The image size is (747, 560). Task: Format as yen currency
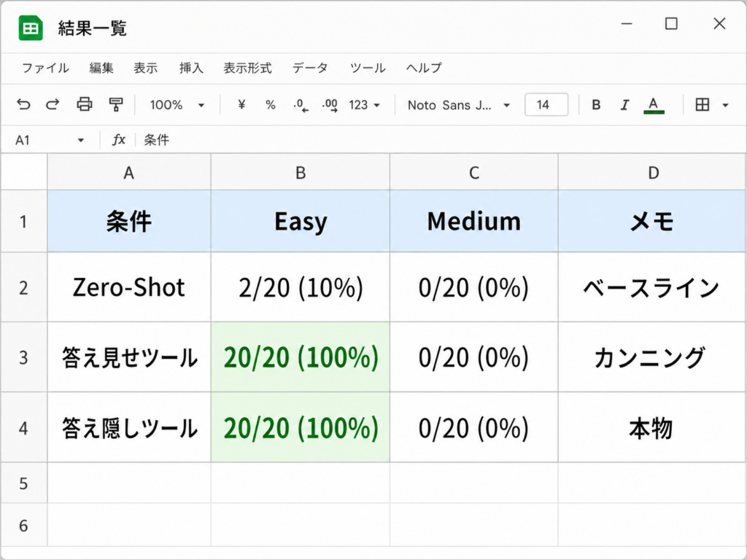241,104
